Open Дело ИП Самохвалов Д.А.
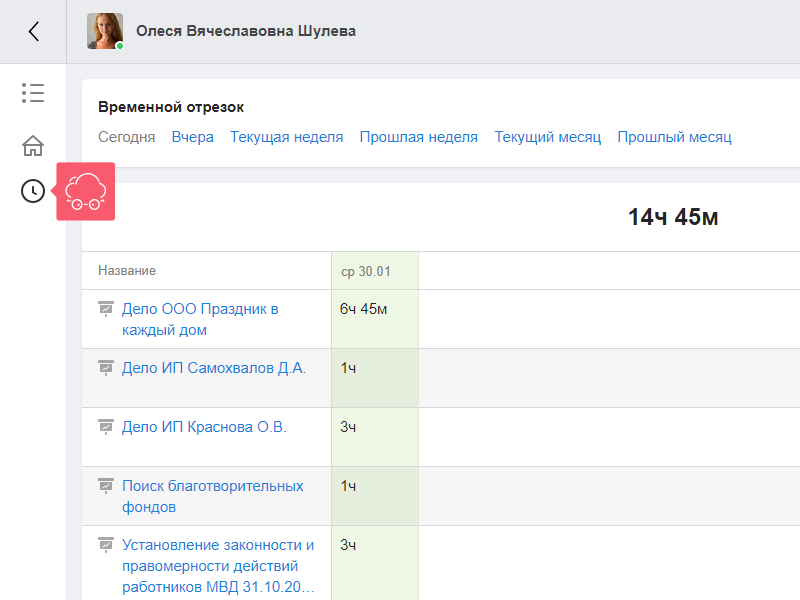 point(214,368)
